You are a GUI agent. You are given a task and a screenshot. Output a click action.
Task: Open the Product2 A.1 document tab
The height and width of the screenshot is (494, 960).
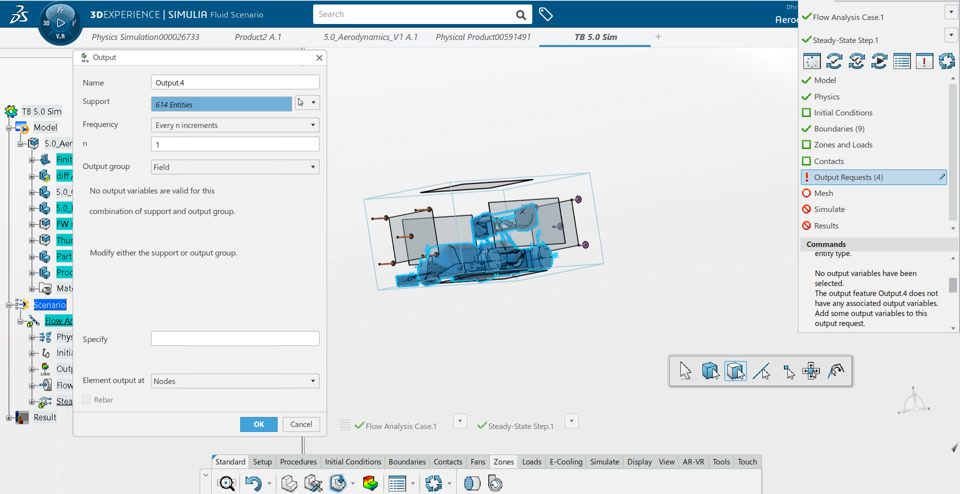click(258, 37)
